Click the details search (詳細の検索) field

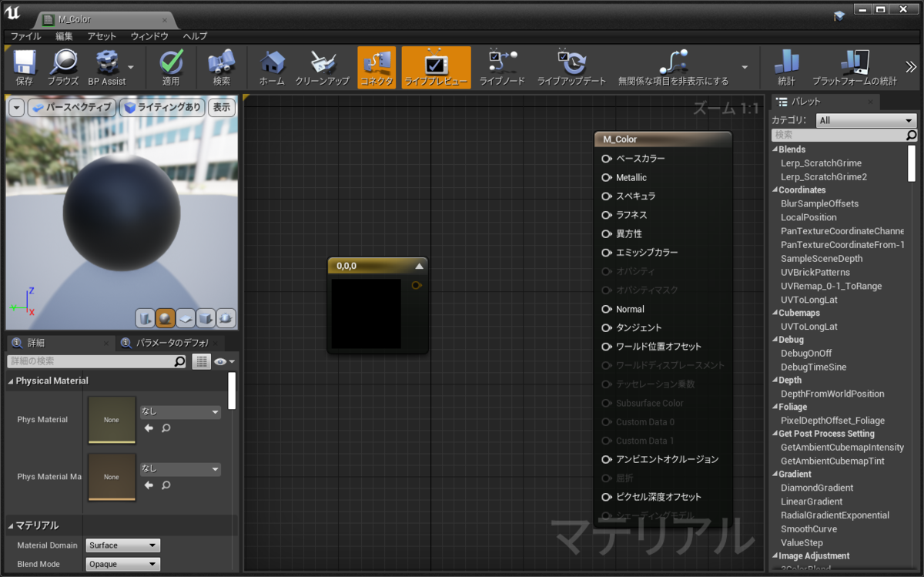(x=91, y=361)
